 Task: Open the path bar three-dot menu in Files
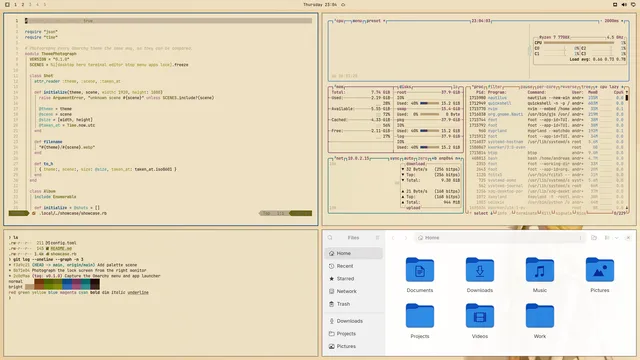pos(580,238)
